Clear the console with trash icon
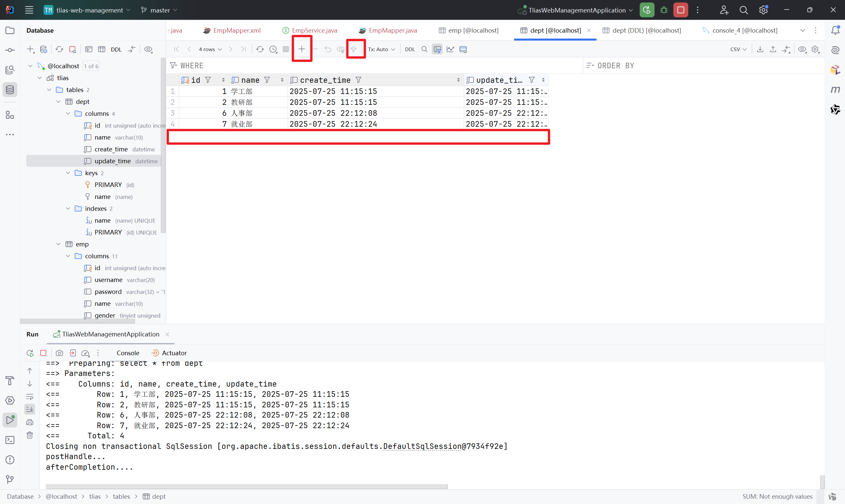 tap(30, 435)
